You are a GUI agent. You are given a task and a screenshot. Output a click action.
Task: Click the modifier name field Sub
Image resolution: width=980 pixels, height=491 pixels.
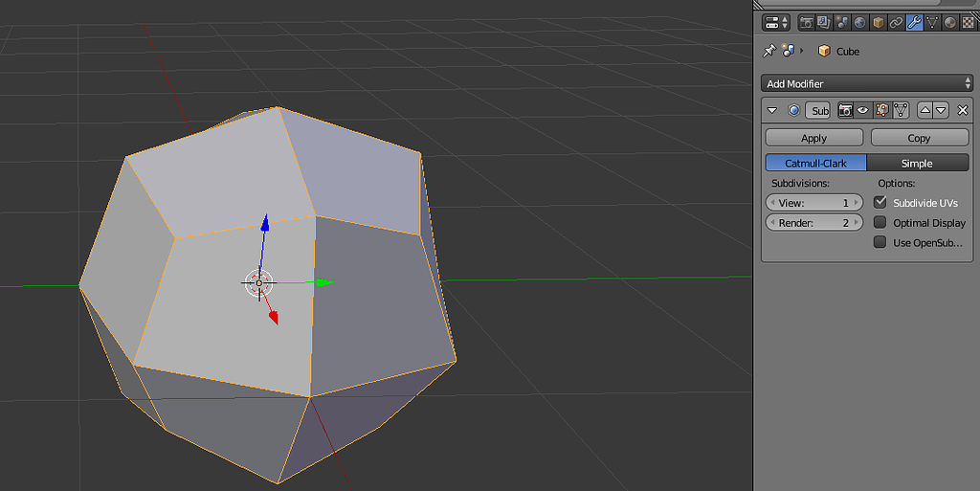(817, 111)
